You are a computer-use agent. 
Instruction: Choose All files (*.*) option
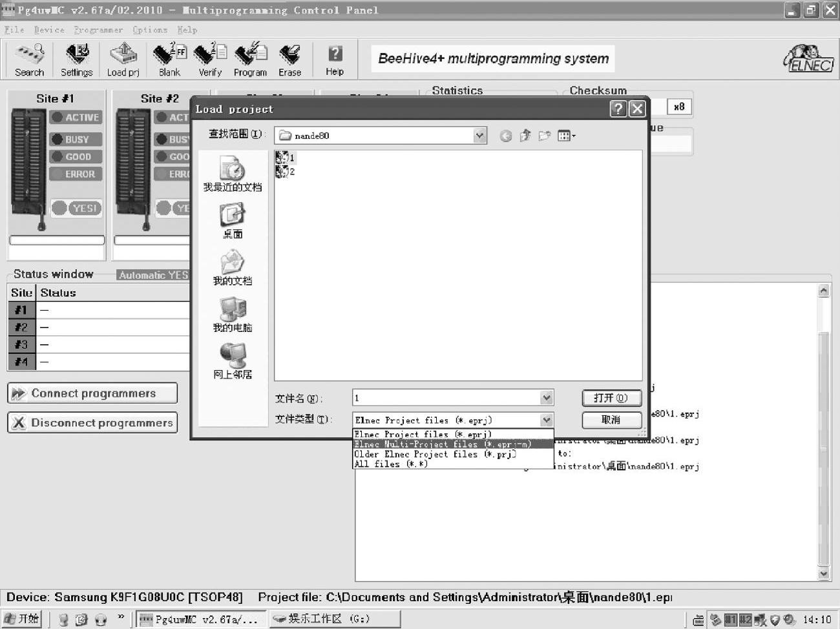[453, 464]
